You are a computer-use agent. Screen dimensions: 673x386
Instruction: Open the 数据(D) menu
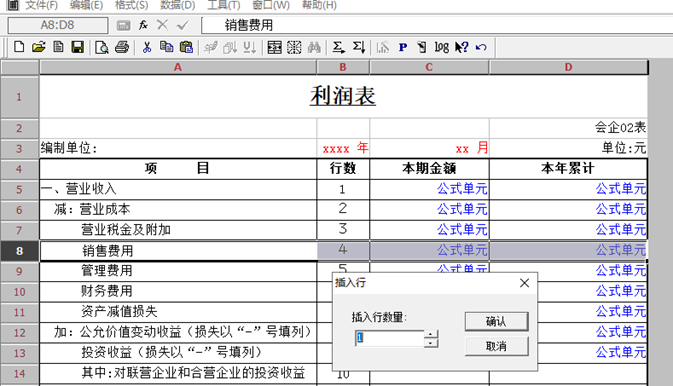pos(178,5)
